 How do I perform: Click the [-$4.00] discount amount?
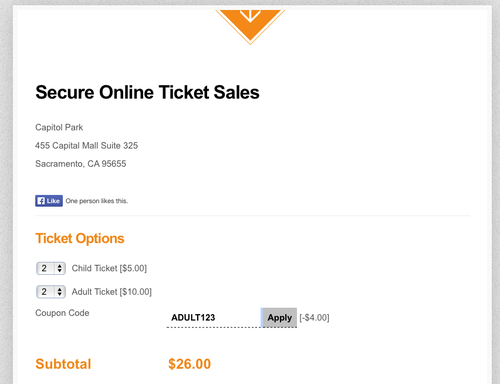tap(314, 318)
